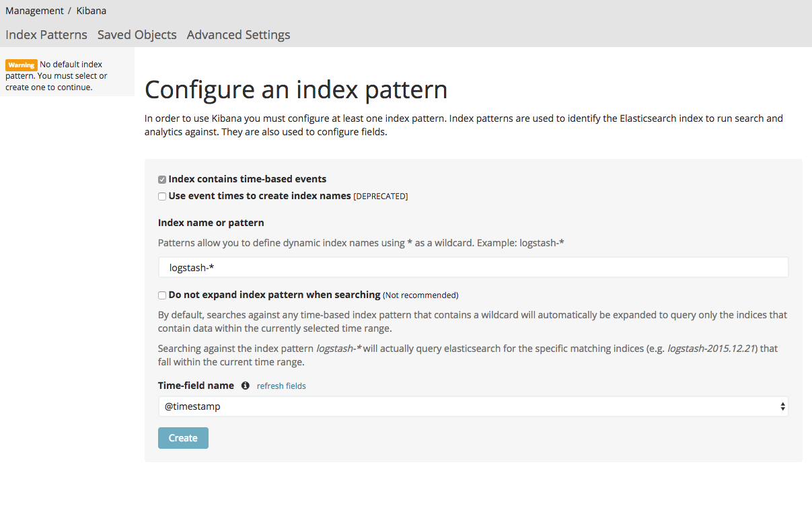Image resolution: width=812 pixels, height=506 pixels.
Task: Click the refresh fields link
Action: pyautogui.click(x=281, y=386)
